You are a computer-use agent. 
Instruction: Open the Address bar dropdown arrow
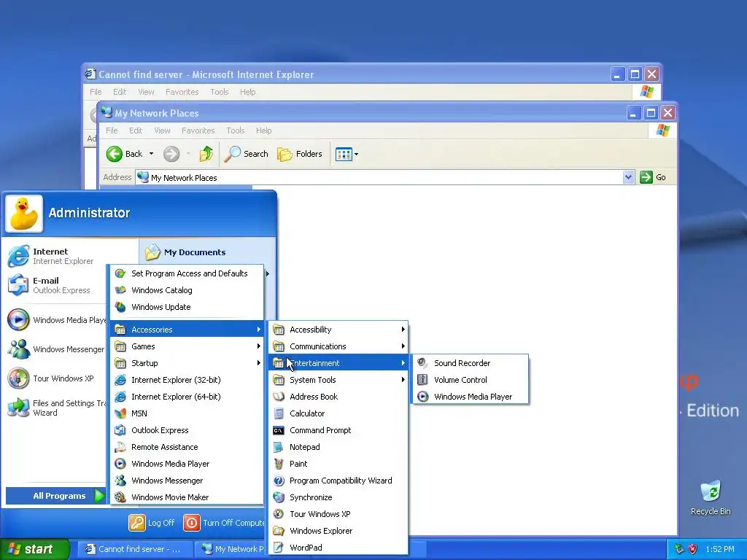[628, 177]
